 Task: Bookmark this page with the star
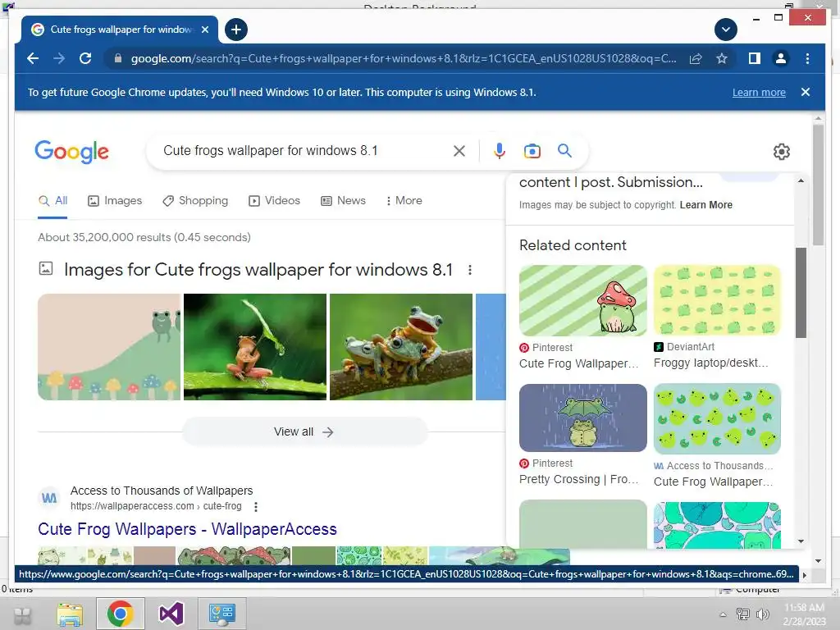tap(722, 58)
